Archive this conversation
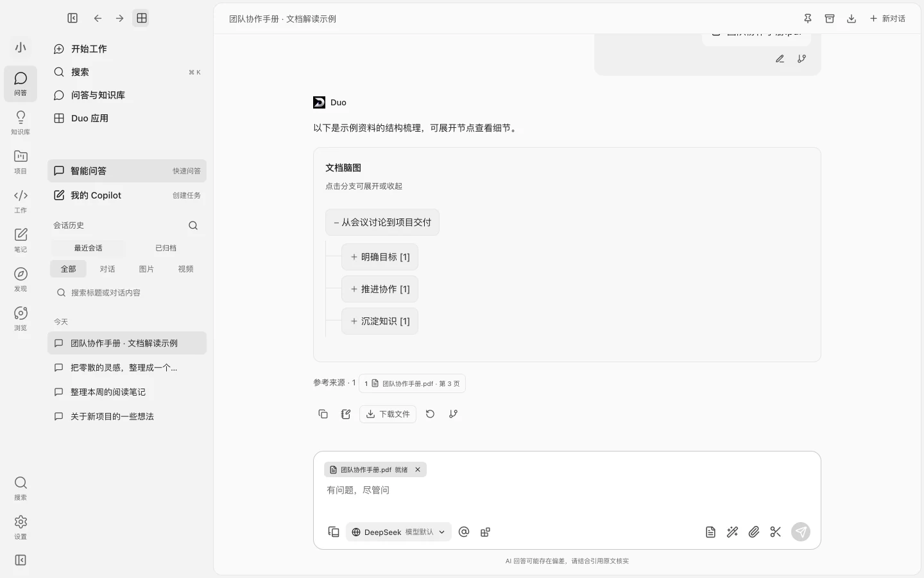Viewport: 924px width, 578px height. 830,19
